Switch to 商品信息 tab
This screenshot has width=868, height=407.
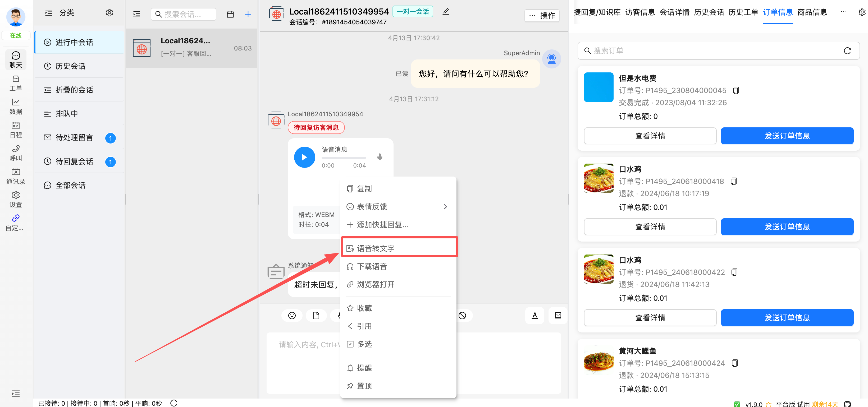coord(812,12)
